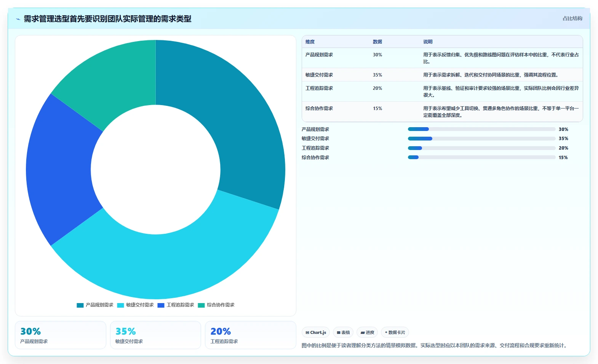Select 综合协作需求 cell in the table
The image size is (598, 364).
coord(319,109)
